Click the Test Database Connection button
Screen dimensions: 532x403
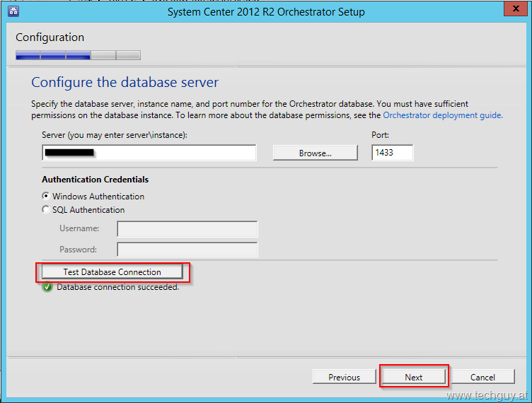coord(112,271)
